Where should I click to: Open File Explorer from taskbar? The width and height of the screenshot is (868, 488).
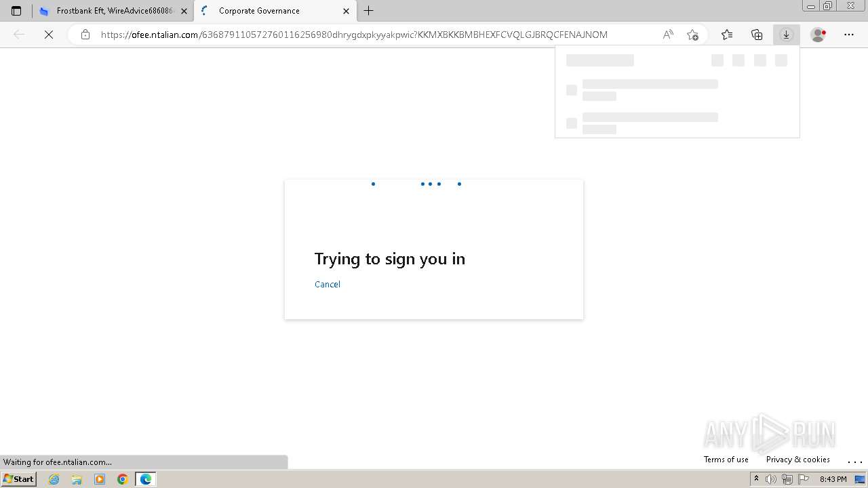pos(77,479)
